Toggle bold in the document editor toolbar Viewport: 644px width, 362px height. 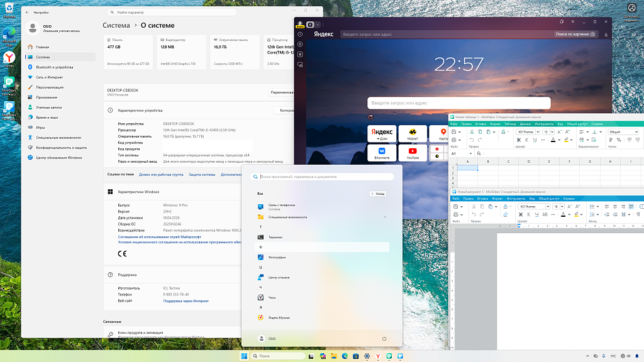(x=520, y=214)
